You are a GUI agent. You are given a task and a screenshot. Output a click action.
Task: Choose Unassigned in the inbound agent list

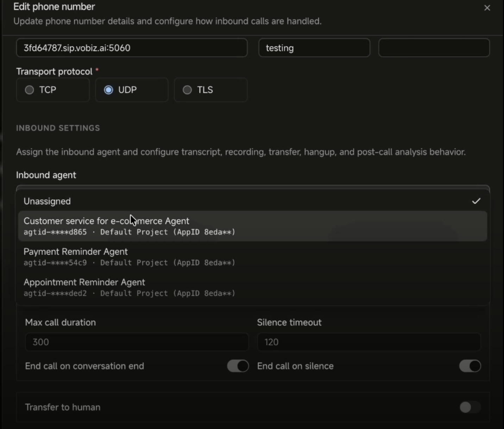[x=253, y=201]
